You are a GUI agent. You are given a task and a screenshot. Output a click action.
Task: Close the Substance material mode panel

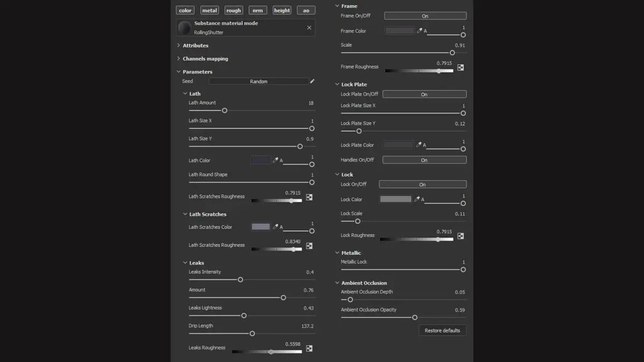click(x=309, y=27)
